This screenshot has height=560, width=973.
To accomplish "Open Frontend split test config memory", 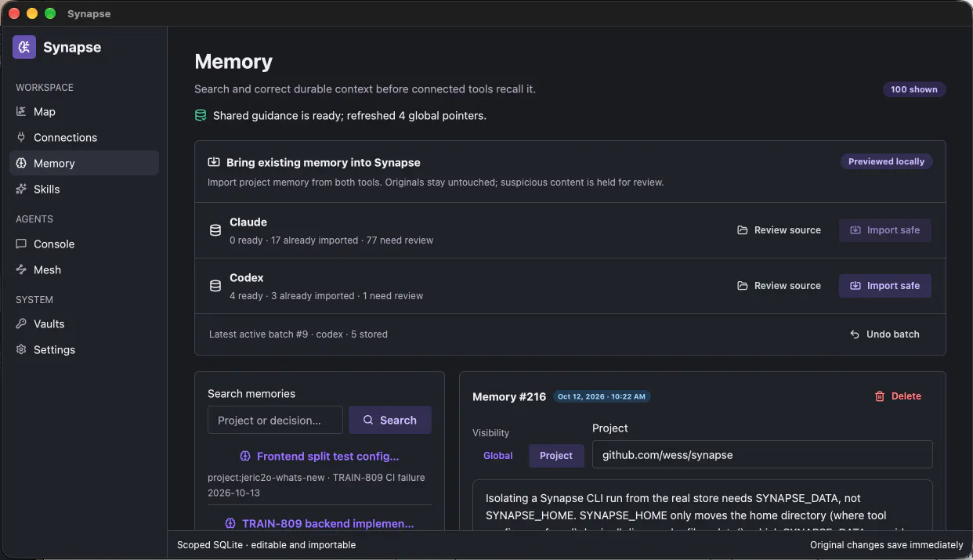I will pos(320,457).
